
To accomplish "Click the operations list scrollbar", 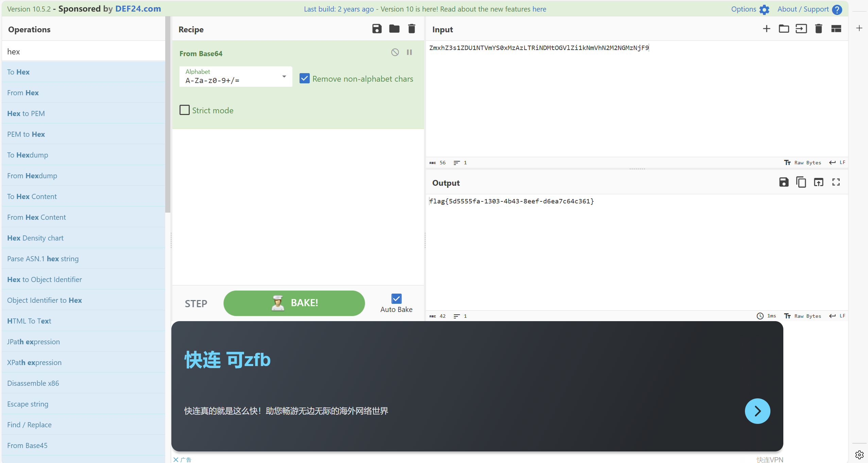I will pyautogui.click(x=168, y=115).
